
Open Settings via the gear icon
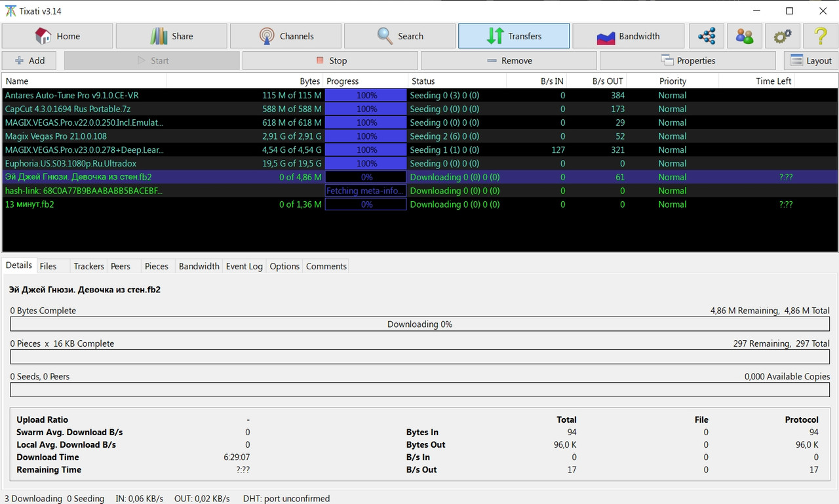pyautogui.click(x=783, y=36)
